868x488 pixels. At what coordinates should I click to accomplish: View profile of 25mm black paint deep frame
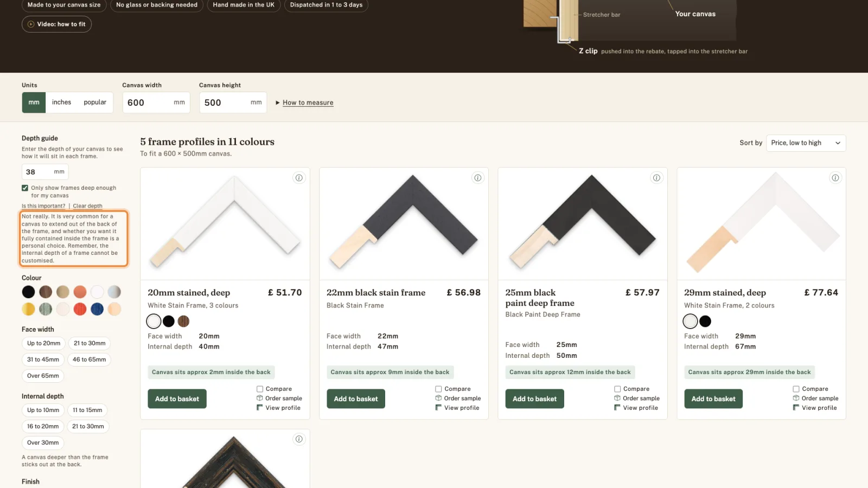pos(636,408)
